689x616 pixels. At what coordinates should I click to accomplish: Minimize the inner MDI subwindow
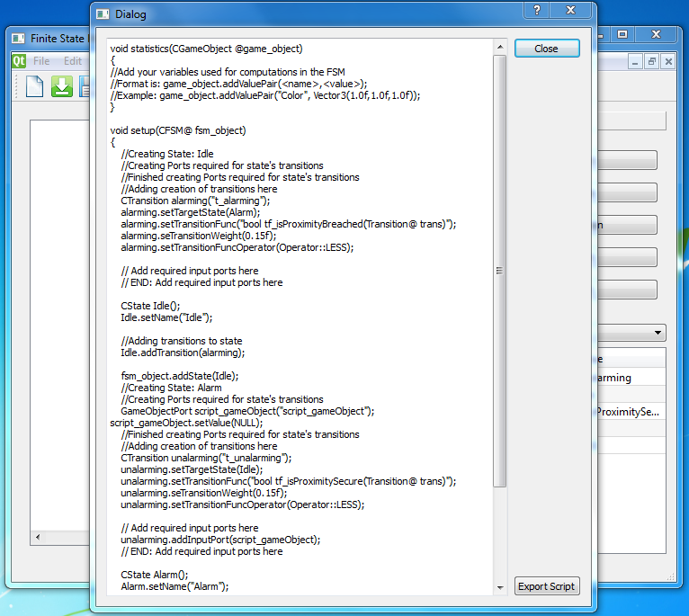pyautogui.click(x=635, y=61)
